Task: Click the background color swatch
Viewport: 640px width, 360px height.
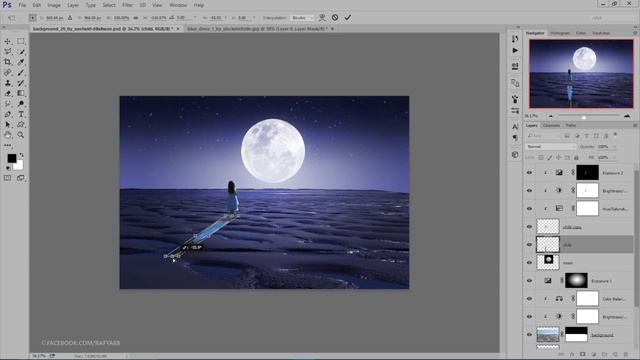Action: pos(19,165)
